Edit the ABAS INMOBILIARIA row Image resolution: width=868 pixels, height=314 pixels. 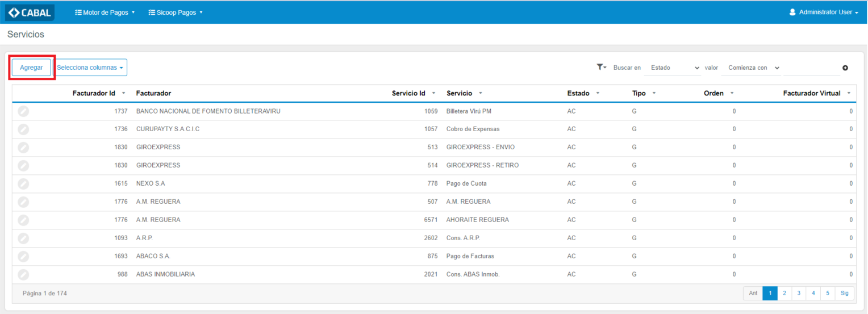[23, 275]
